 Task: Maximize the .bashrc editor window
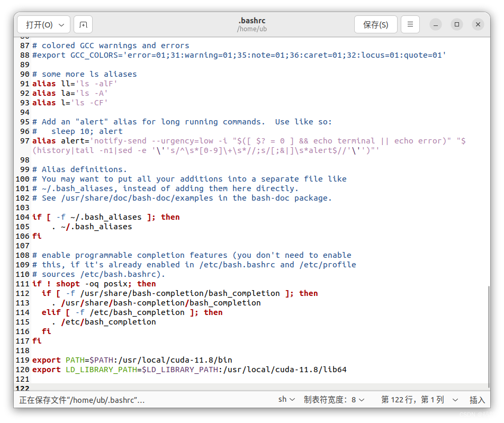tap(457, 24)
